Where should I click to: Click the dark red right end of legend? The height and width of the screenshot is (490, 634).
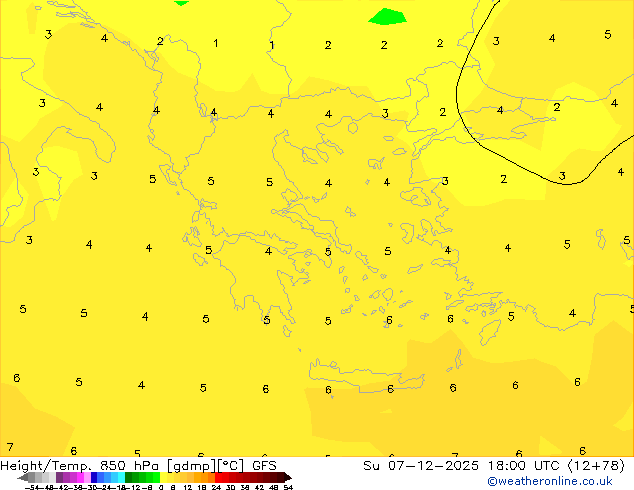point(283,477)
